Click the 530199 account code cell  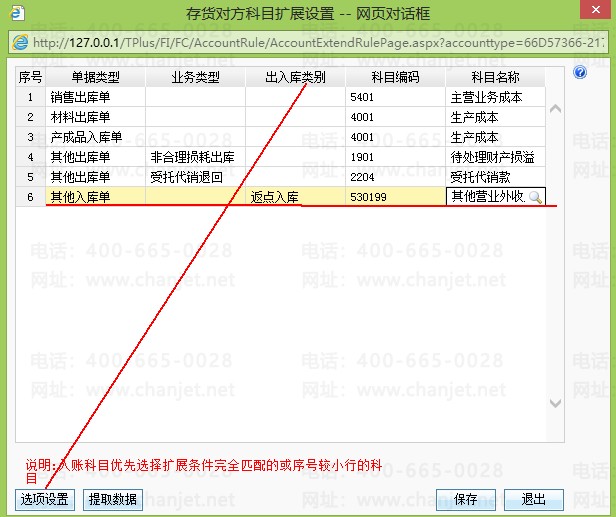pyautogui.click(x=395, y=197)
